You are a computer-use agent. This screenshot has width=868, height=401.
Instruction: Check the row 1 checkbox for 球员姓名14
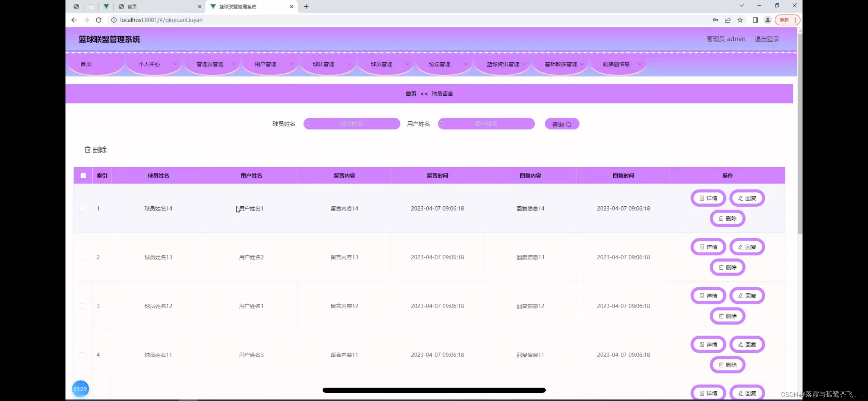tap(82, 208)
